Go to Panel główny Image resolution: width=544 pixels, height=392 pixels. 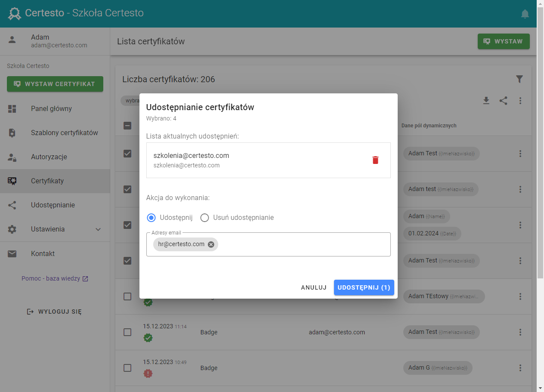(x=55, y=109)
